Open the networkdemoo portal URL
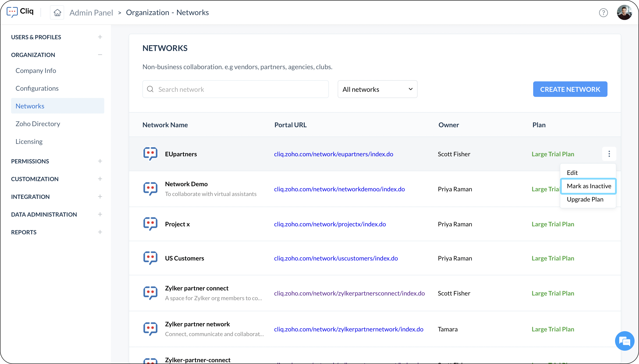The image size is (639, 364). click(x=339, y=189)
